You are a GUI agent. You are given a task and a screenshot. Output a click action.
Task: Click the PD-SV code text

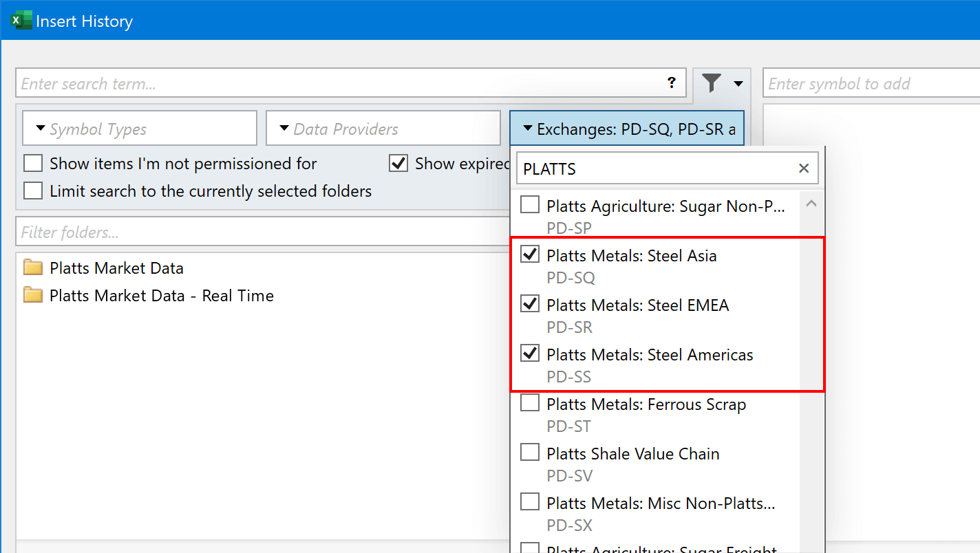click(569, 476)
